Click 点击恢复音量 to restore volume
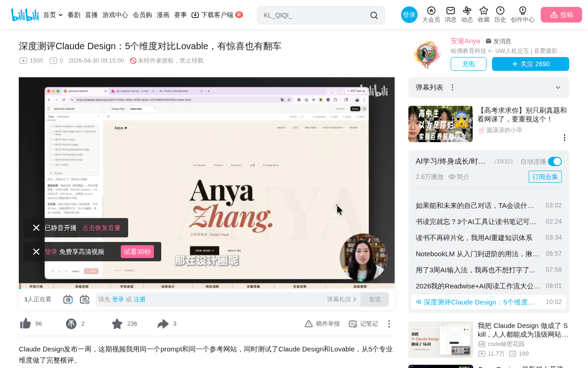The image size is (588, 368). 102,228
